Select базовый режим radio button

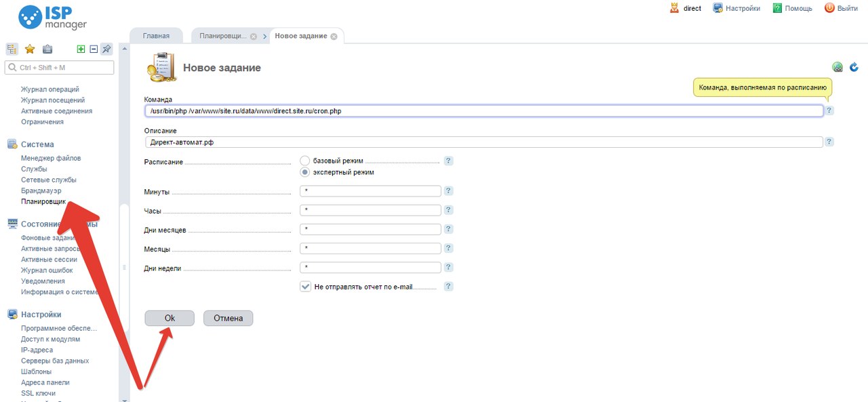point(305,161)
